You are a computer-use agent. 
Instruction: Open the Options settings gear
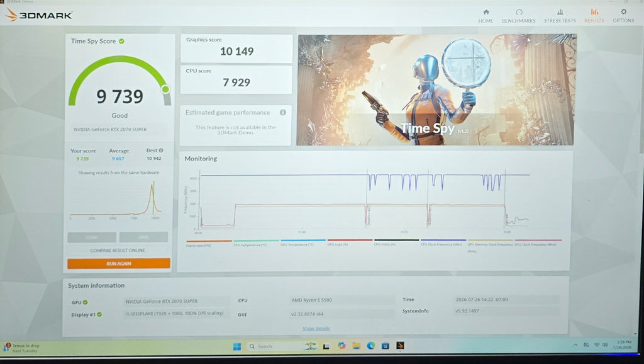pyautogui.click(x=623, y=16)
